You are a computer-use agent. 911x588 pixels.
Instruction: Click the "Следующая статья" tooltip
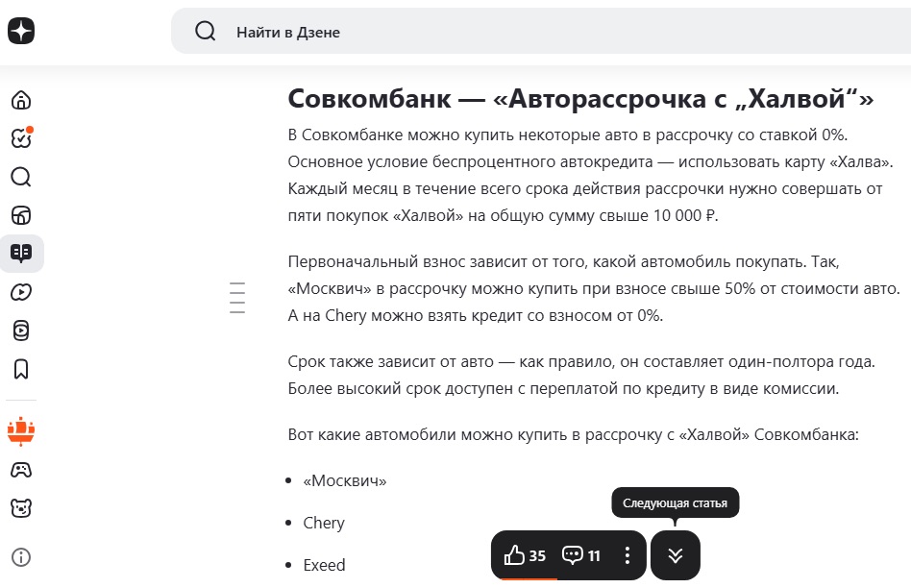coord(676,503)
